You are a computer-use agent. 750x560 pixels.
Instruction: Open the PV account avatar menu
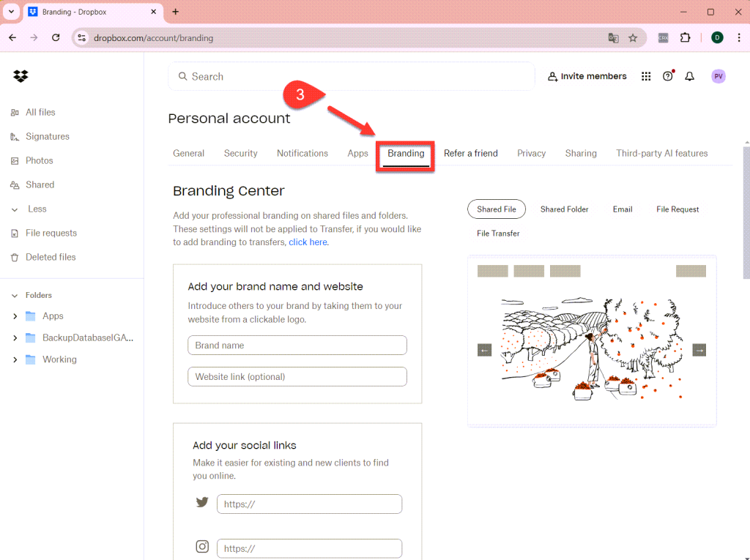[718, 77]
